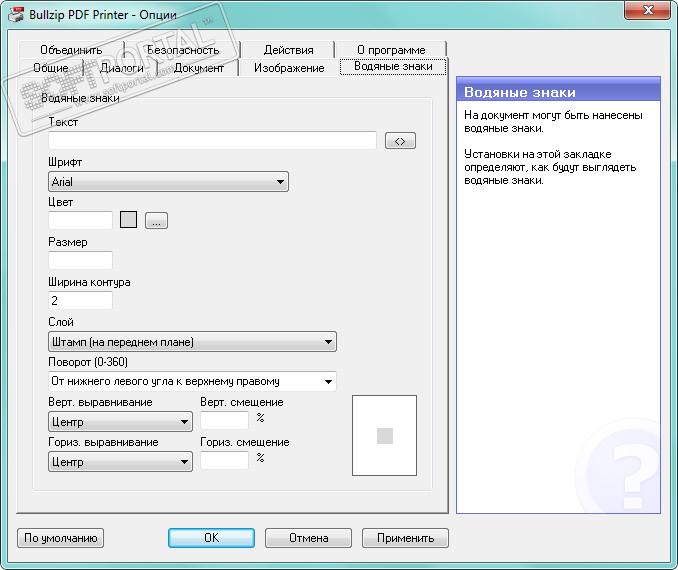Viewport: 678px width, 570px height.
Task: Switch to the Документ tab
Action: pos(198,68)
